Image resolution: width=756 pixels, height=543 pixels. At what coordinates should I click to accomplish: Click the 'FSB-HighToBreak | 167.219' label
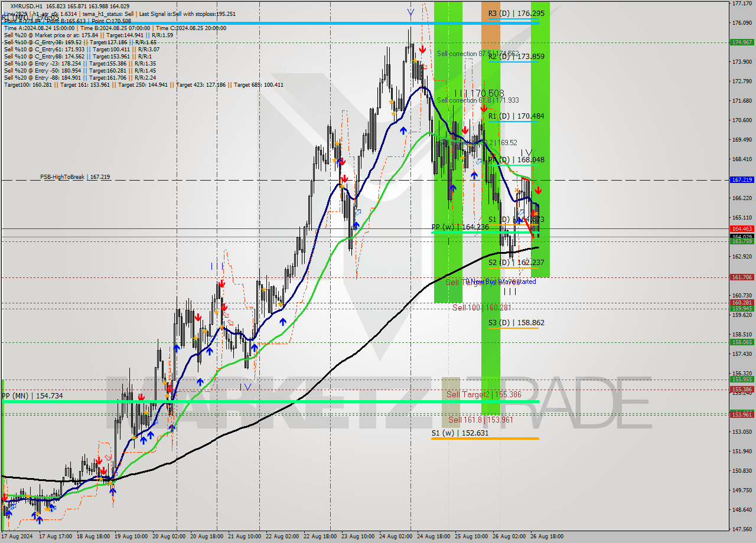pyautogui.click(x=75, y=177)
